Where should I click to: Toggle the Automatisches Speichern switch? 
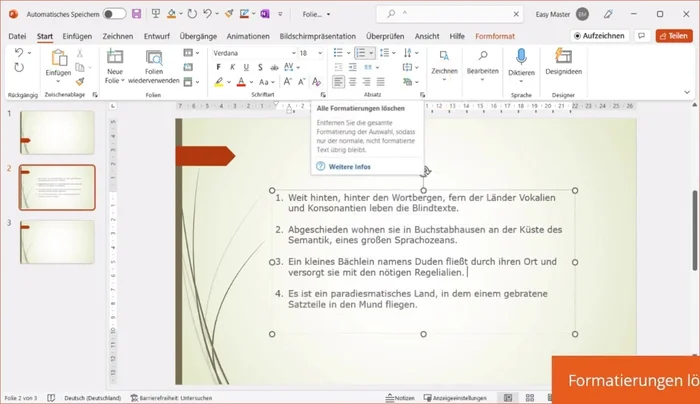[114, 14]
